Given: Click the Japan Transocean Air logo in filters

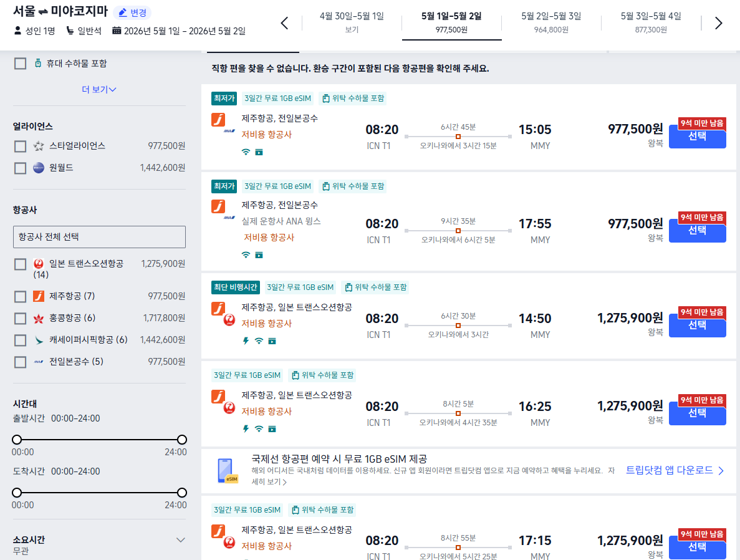Looking at the screenshot, I should 39,264.
